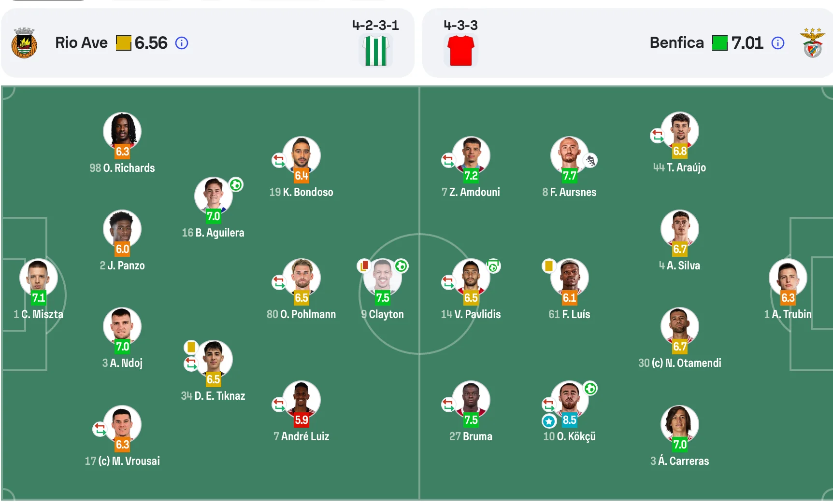Click the Rio Ave striped green kit icon
Screen dimensions: 833x504
375,50
